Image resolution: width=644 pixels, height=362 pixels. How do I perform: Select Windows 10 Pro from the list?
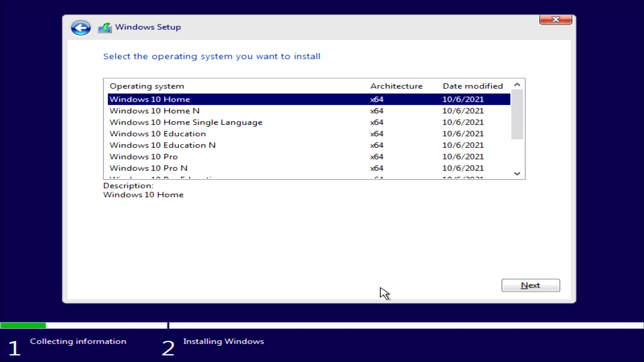[144, 157]
